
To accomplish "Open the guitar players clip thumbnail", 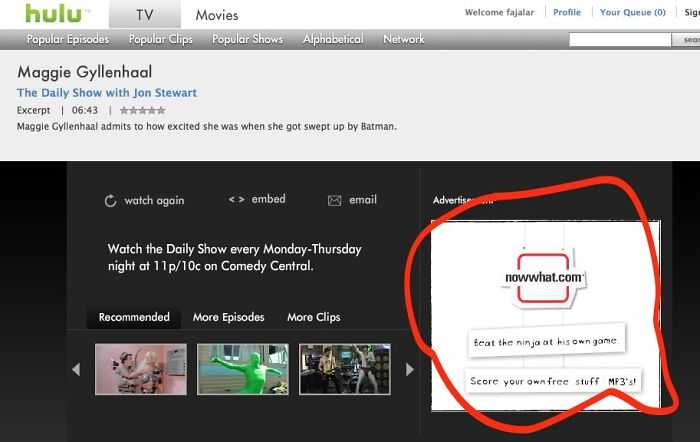I will (x=345, y=369).
